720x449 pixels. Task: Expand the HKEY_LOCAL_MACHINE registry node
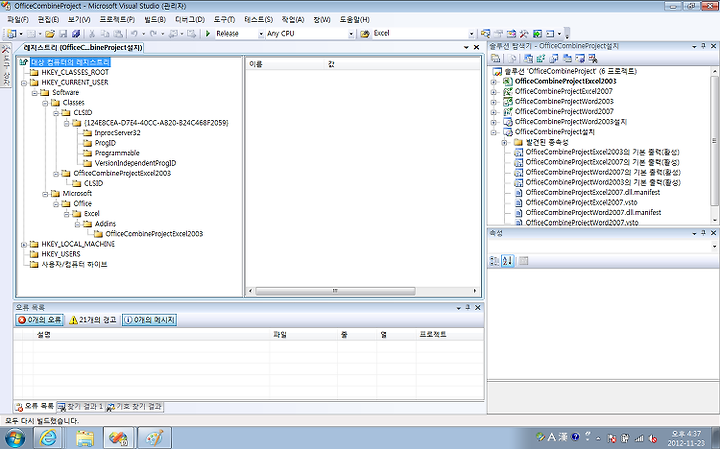pos(24,244)
